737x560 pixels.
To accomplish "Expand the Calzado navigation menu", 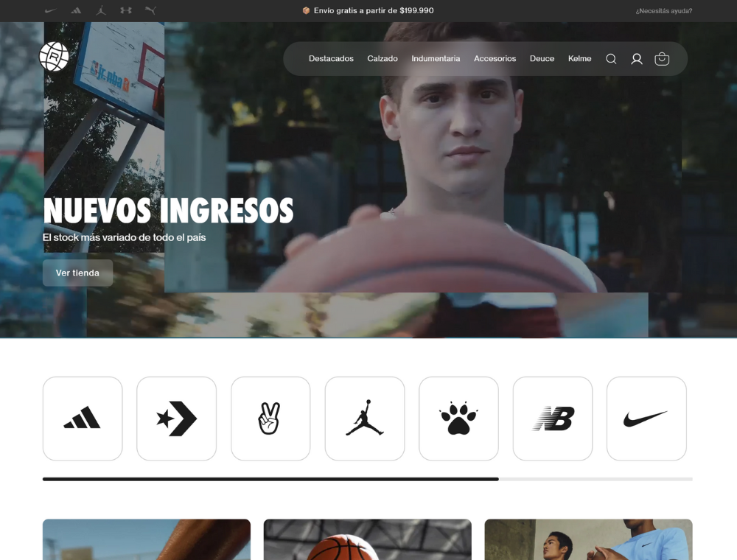I will [383, 59].
